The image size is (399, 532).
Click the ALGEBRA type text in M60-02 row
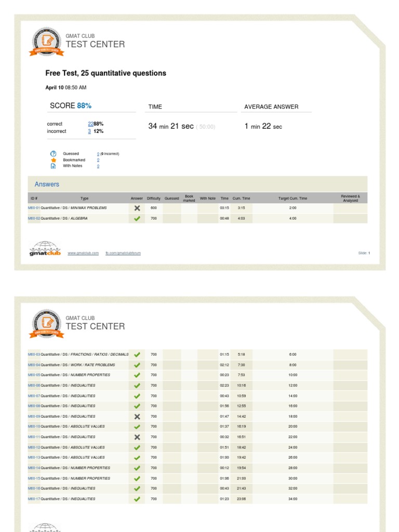79,219
